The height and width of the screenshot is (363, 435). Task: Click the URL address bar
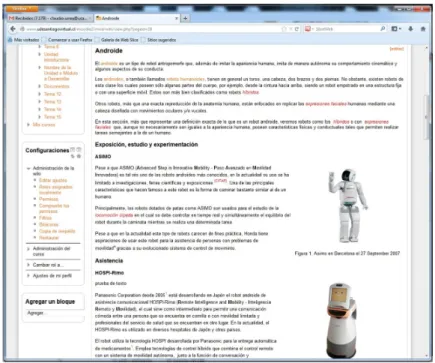click(x=150, y=29)
